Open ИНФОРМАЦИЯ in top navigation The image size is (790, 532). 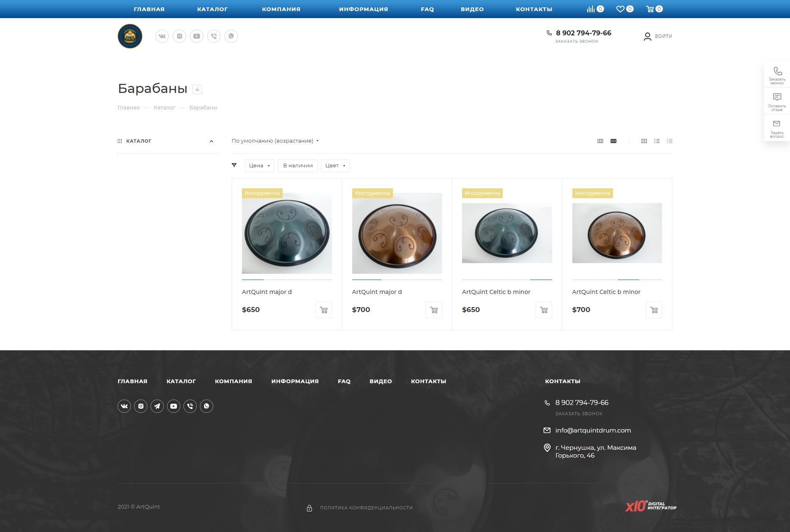(363, 9)
